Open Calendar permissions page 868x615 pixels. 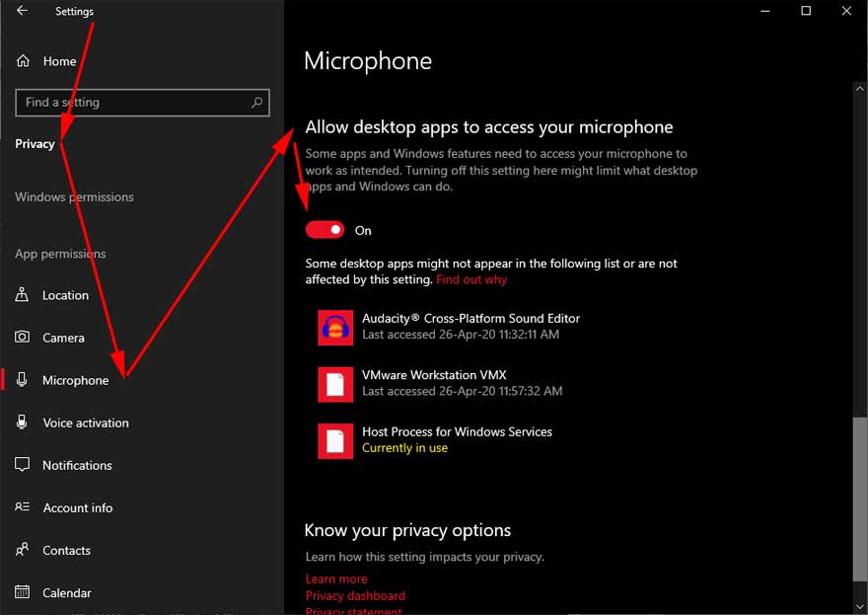coord(67,593)
